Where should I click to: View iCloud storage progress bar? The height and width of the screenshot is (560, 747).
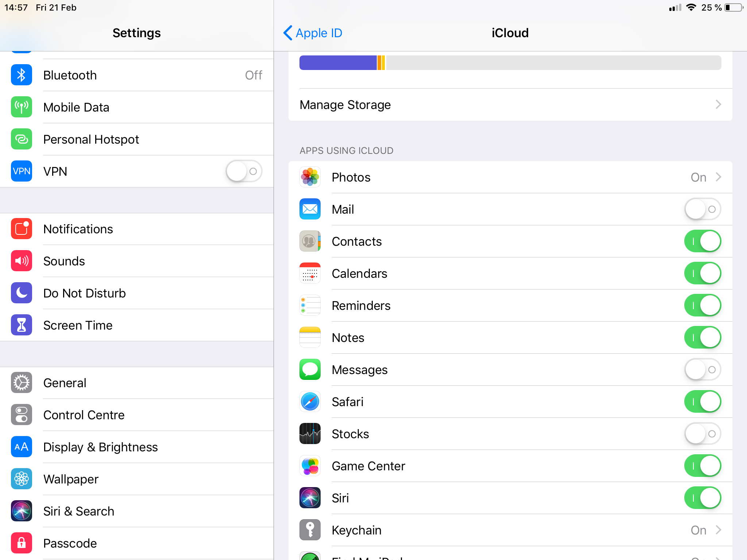point(510,62)
